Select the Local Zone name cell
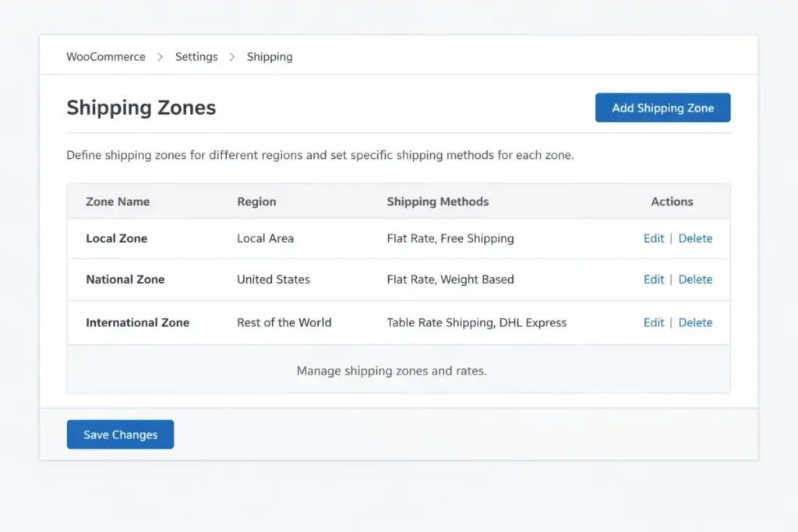Viewport: 798px width, 532px height. 117,238
